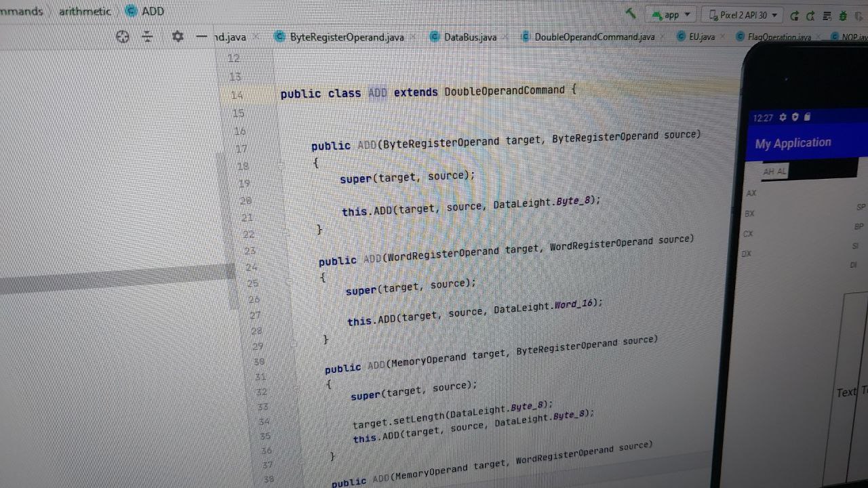Click the Debug app bug icon

(x=843, y=16)
